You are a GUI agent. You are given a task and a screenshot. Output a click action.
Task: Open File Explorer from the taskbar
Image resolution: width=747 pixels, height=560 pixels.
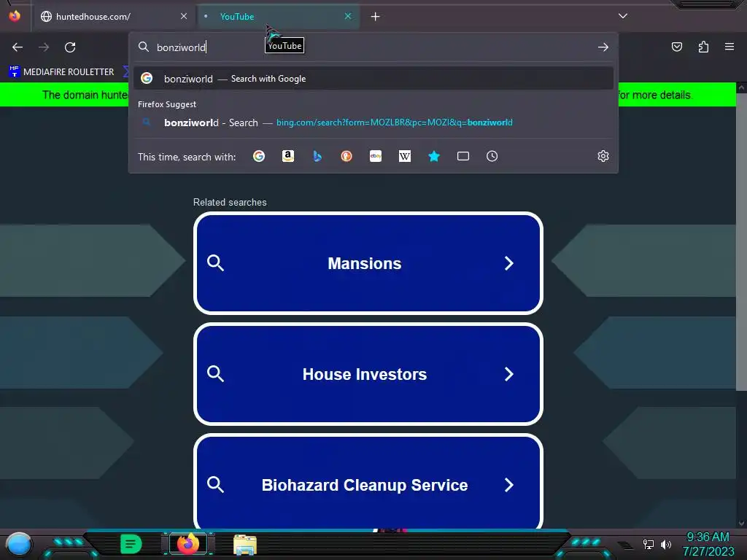245,545
